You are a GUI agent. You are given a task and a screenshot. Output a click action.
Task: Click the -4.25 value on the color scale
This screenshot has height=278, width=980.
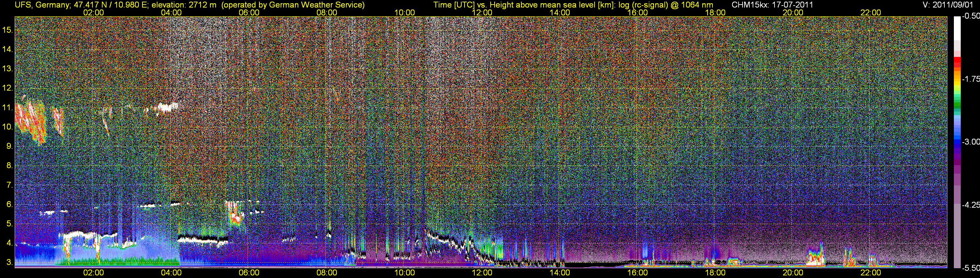pyautogui.click(x=971, y=205)
